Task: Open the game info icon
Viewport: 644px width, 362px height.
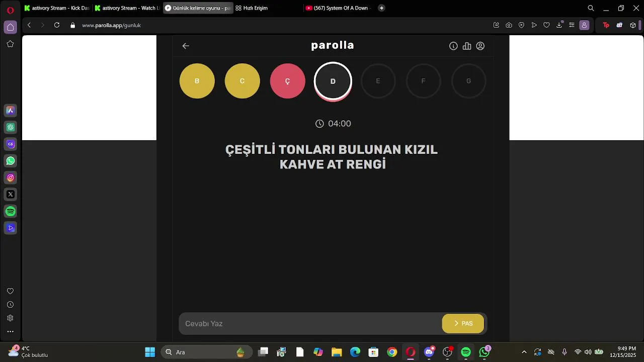Action: (x=453, y=46)
